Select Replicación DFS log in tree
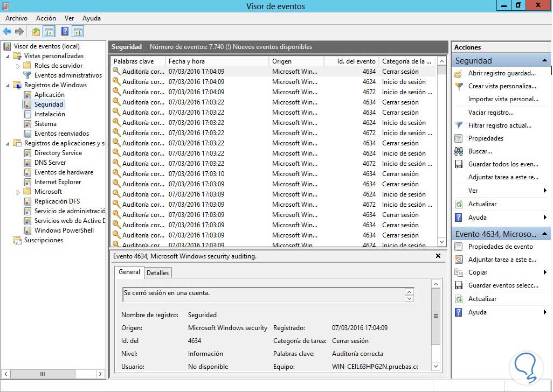 57,201
